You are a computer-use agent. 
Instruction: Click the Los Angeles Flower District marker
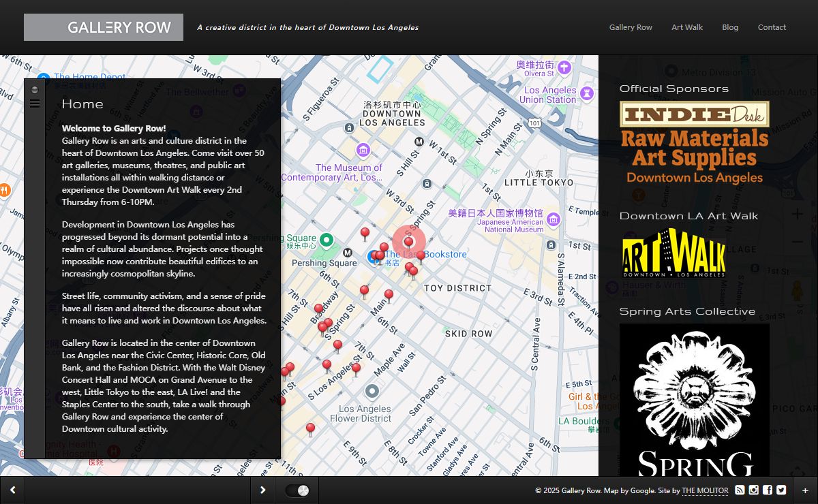tap(372, 392)
